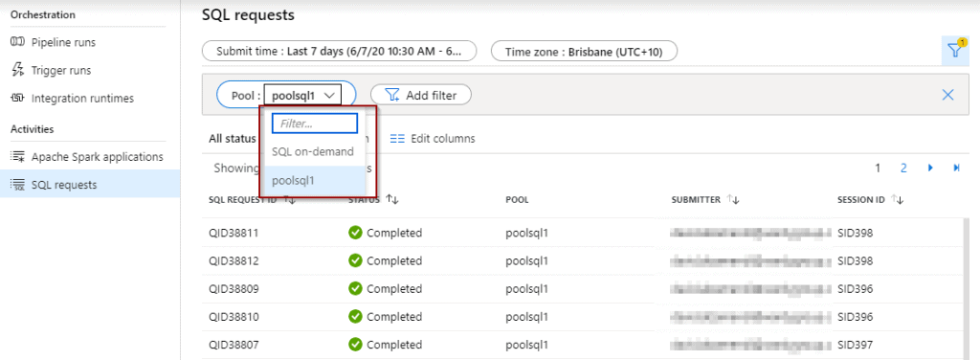The image size is (980, 360).
Task: Click the Edit columns icon
Action: coord(397,139)
